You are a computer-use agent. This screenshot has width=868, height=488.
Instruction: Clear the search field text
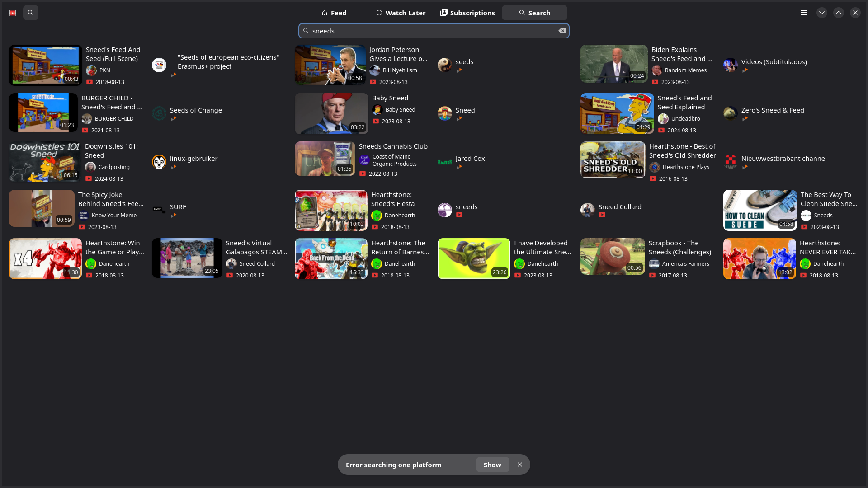[x=561, y=31]
